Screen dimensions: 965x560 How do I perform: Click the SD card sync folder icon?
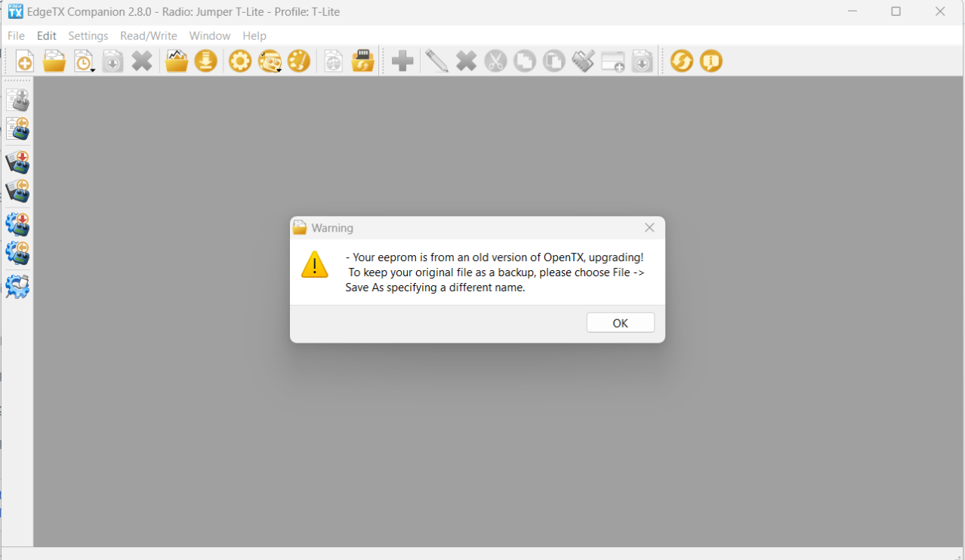pos(363,61)
